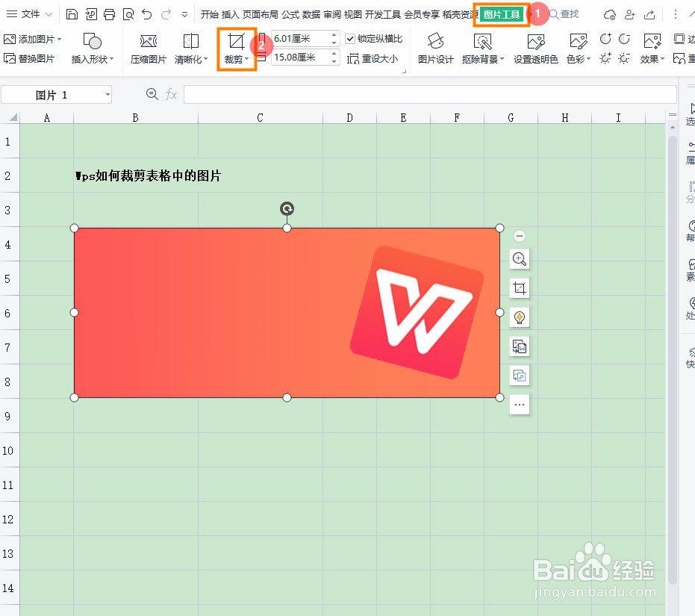Expand the 色彩 dropdown arrow
Screen dimensions: 695x616
(588, 58)
